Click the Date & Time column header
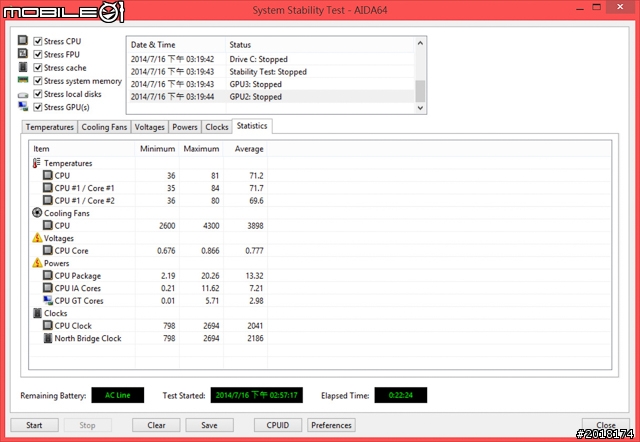640x442 pixels. coord(176,44)
